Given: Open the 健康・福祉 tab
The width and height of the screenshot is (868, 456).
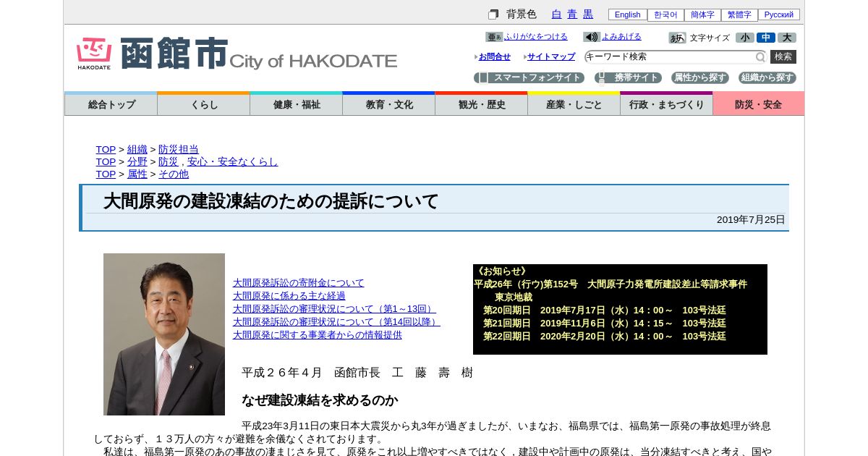Looking at the screenshot, I should [x=296, y=104].
